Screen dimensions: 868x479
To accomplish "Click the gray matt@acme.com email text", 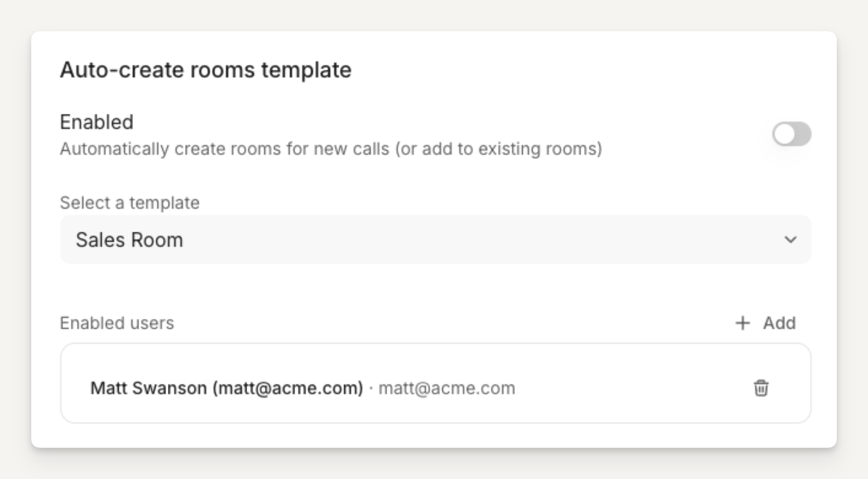I will coord(447,388).
